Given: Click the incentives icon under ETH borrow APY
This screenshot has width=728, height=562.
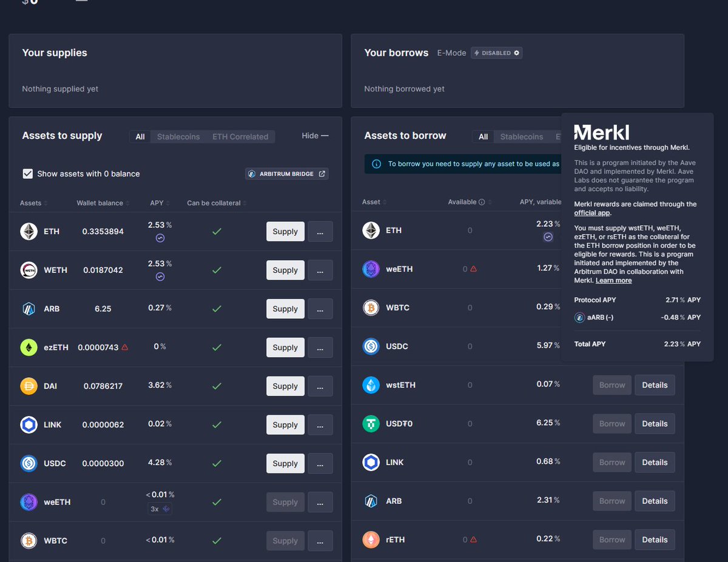Looking at the screenshot, I should [x=548, y=237].
